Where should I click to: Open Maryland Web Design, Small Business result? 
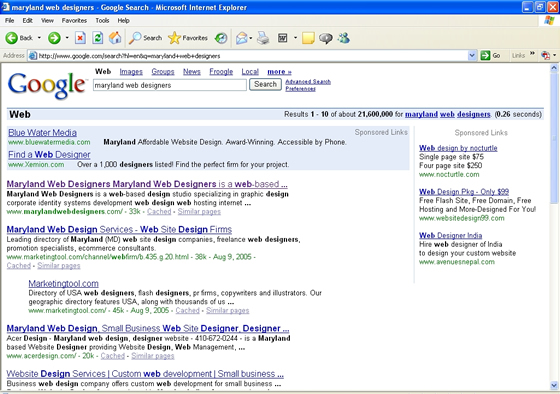[148, 328]
